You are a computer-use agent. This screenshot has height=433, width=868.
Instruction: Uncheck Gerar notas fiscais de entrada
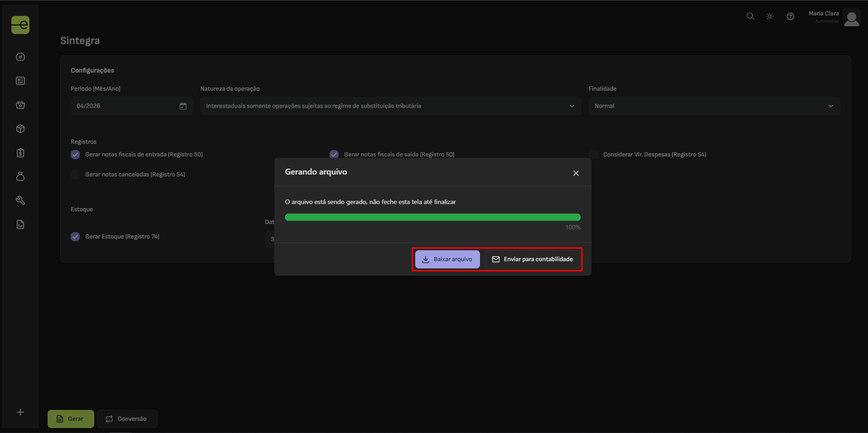click(75, 155)
